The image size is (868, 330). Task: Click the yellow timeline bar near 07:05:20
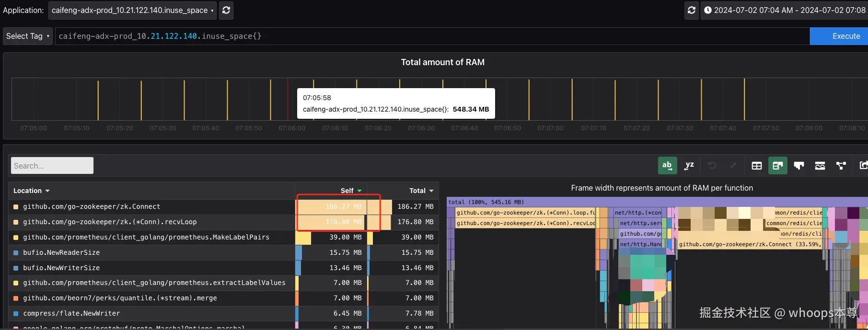pyautogui.click(x=141, y=100)
